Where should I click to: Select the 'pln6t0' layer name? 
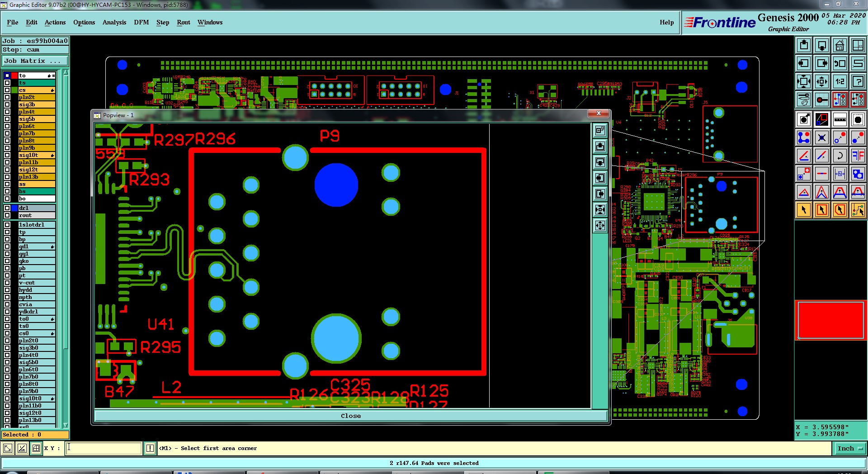tap(37, 370)
